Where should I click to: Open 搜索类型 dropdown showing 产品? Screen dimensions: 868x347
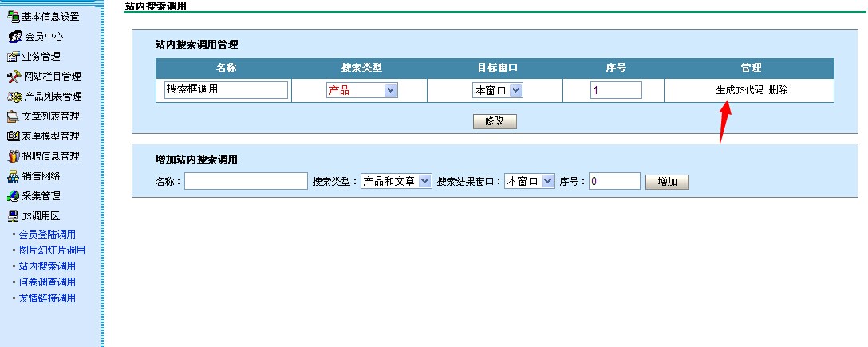click(x=361, y=90)
